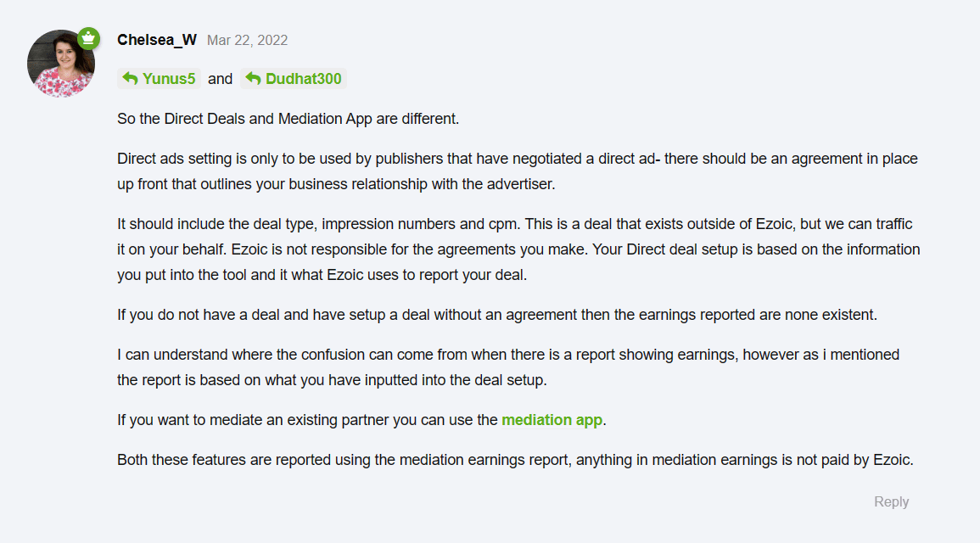Click the reply arrow icon beside Dudhat300
This screenshot has height=543, width=980.
tap(253, 79)
